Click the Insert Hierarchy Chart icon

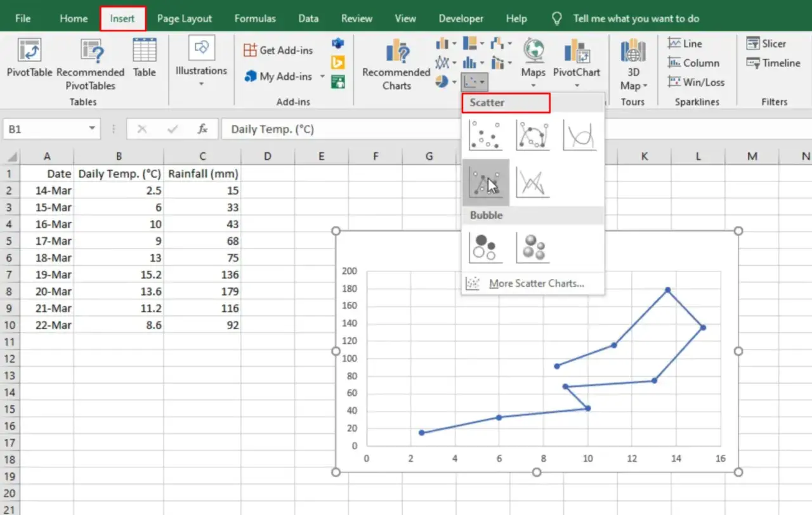(469, 44)
